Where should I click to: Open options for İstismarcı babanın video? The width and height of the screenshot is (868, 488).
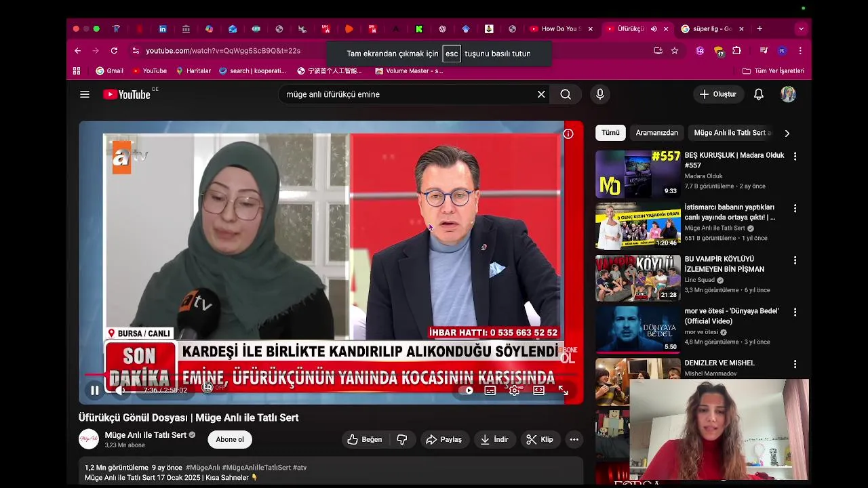click(x=795, y=208)
